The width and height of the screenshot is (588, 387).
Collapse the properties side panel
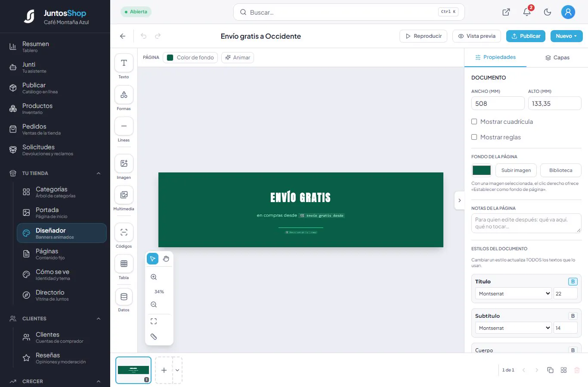459,200
